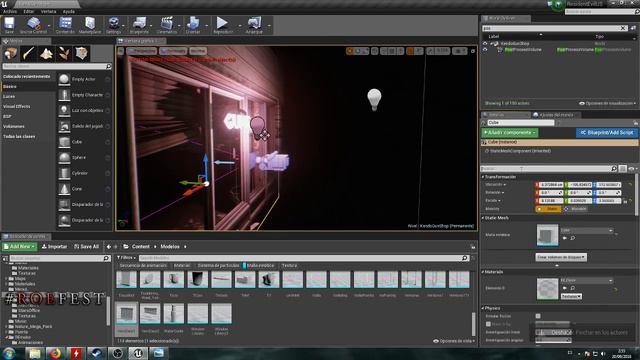Screen dimensions: 640x360
Task: Open the Cinematics clapperboard icon
Action: pos(167,24)
